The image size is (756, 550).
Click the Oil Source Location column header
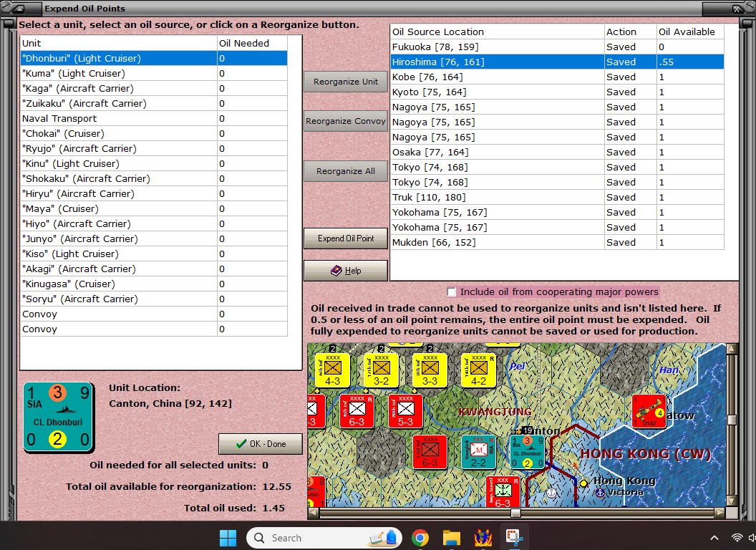[x=497, y=32]
